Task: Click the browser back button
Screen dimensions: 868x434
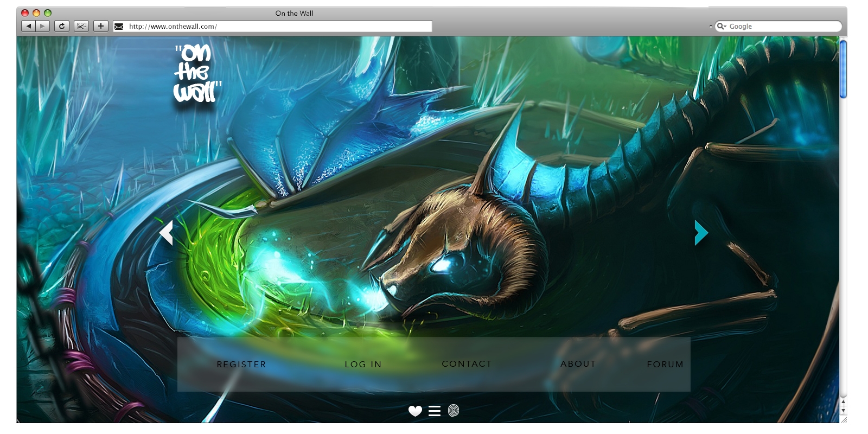Action: click(x=28, y=26)
